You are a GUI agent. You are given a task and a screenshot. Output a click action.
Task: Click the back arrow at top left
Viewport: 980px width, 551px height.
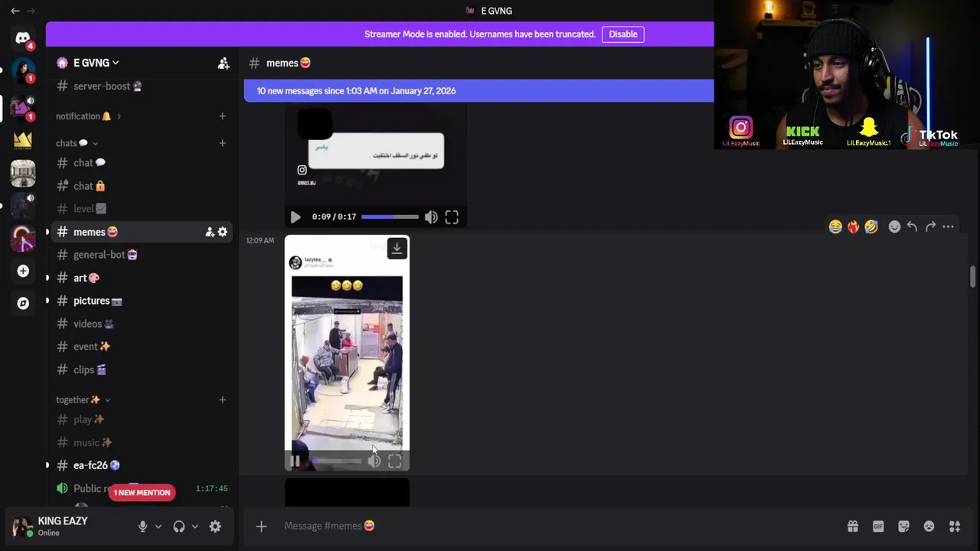pos(15,11)
